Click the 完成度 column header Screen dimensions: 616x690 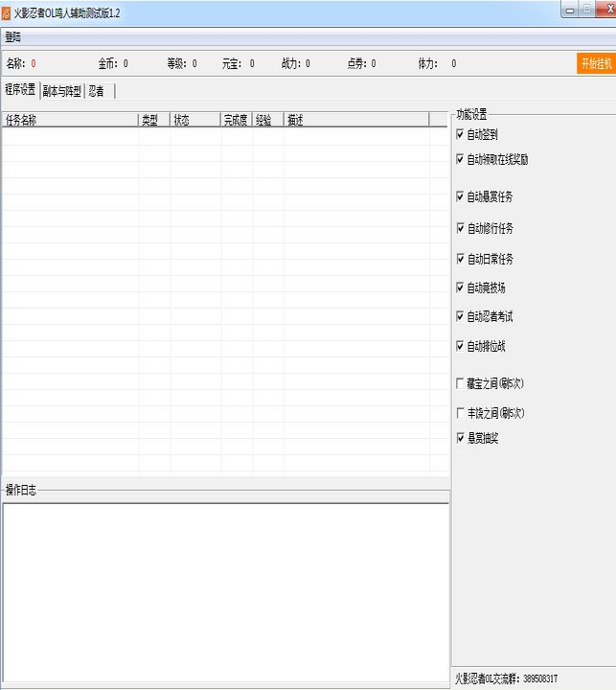coord(236,120)
